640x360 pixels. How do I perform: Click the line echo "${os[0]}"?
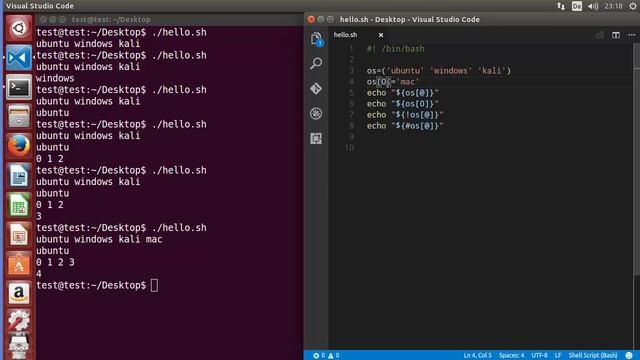click(x=402, y=104)
